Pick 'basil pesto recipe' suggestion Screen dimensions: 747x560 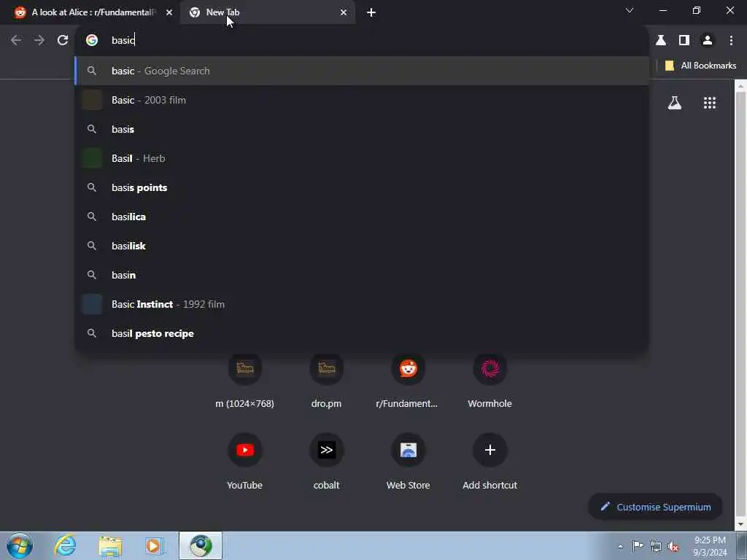click(362, 333)
